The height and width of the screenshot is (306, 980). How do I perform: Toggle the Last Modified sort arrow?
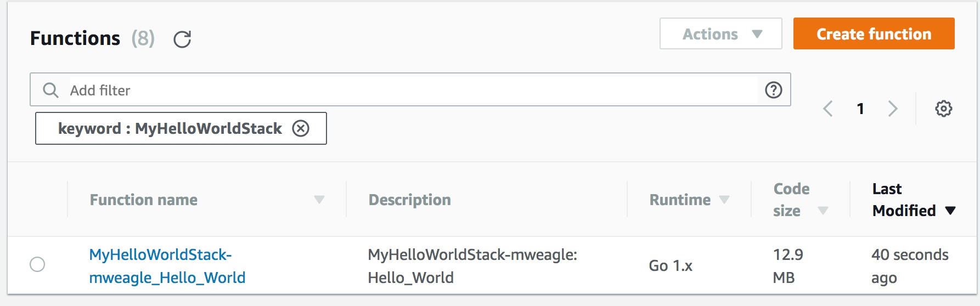tap(950, 211)
